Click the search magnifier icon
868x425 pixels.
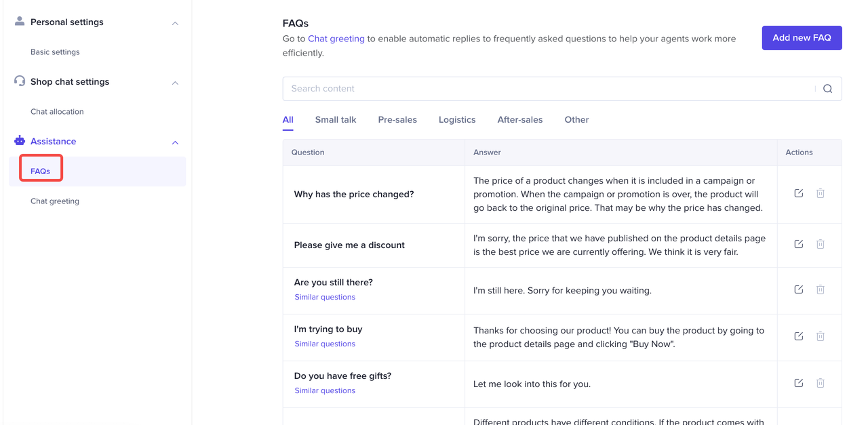point(827,89)
